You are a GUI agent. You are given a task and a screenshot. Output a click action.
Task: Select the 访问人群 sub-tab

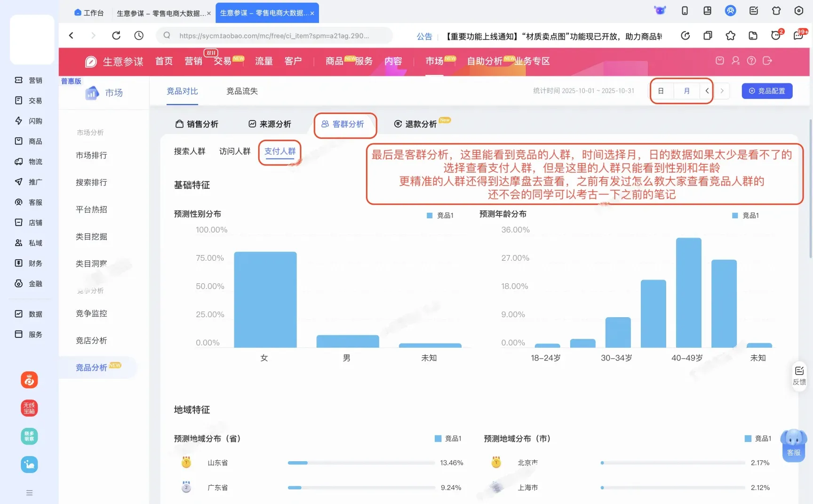click(x=235, y=151)
